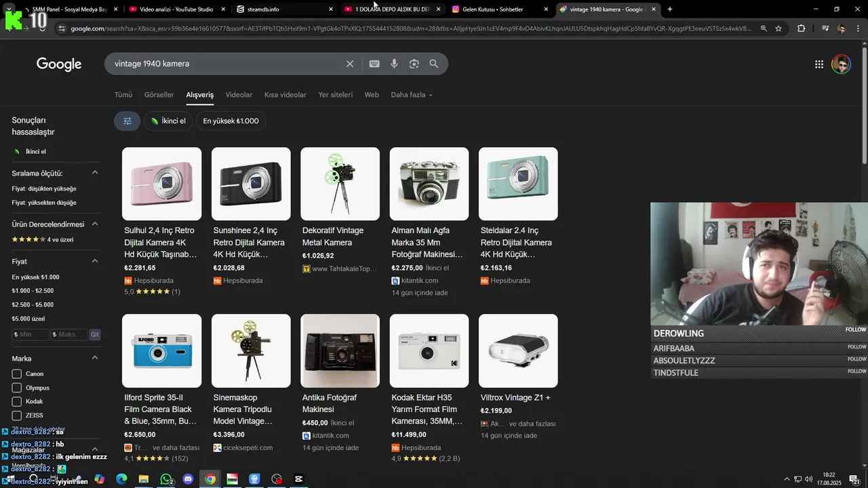868x488 pixels.
Task: Switch to the Görseller tab
Action: pos(159,95)
